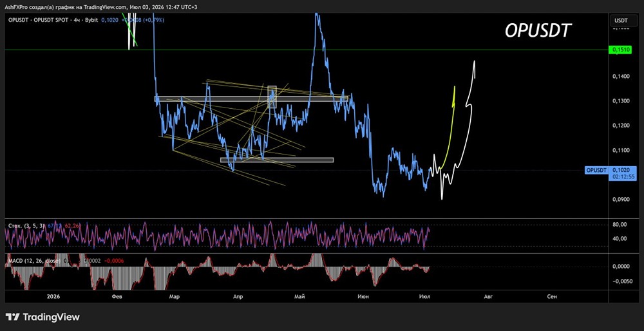
Task: Select the lower gray support rectangle
Action: point(277,160)
